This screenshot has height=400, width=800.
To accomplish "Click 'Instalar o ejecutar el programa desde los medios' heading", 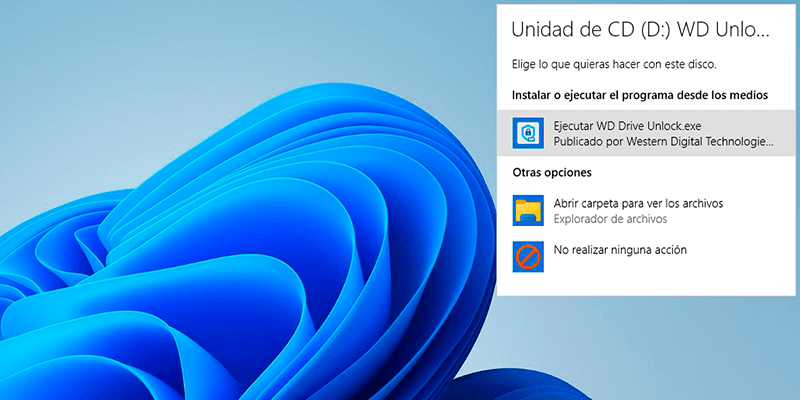I will (640, 95).
